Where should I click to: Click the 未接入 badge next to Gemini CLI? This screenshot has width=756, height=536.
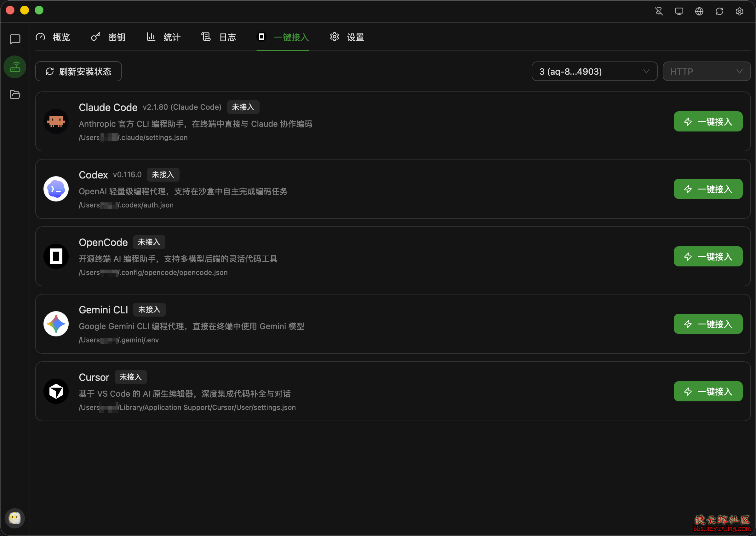[x=149, y=310]
